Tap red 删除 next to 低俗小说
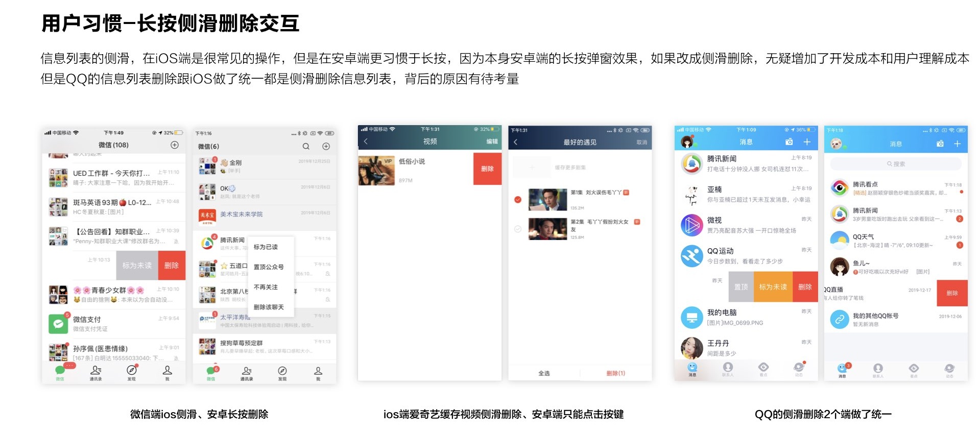980x431 pixels. [487, 169]
